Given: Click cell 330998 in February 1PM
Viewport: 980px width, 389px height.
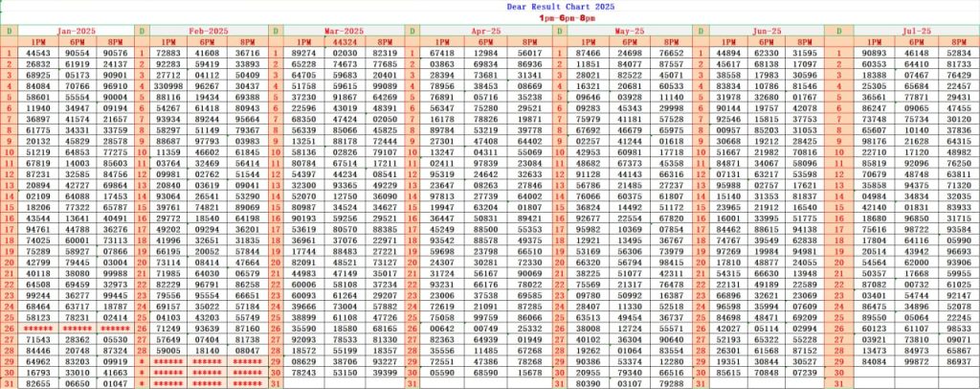Looking at the screenshot, I should point(168,85).
